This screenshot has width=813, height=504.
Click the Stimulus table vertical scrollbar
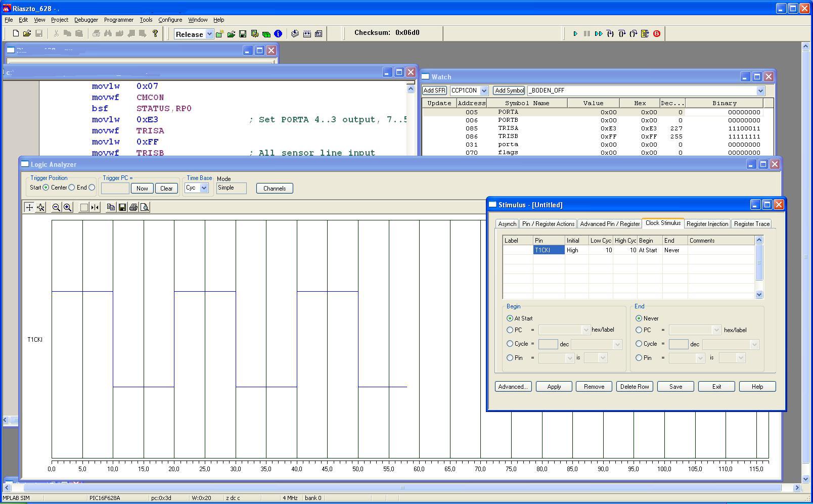click(x=759, y=267)
